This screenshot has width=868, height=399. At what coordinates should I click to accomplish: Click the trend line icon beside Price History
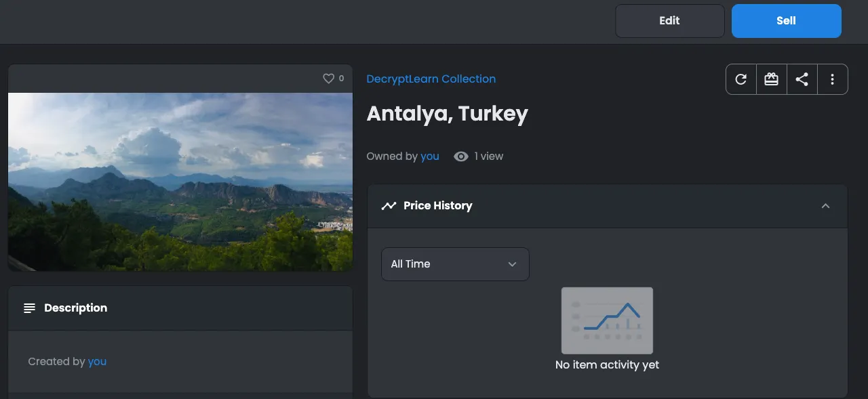point(389,206)
